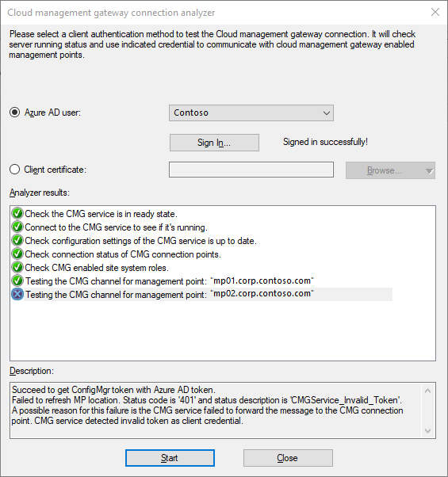
Task: Click the client certificate path input field
Action: (x=251, y=170)
